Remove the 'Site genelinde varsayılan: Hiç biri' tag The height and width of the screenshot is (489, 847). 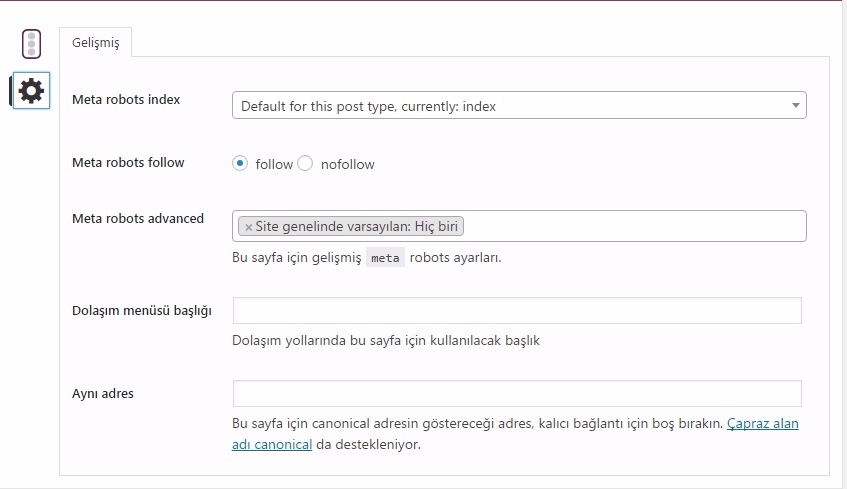[248, 227]
